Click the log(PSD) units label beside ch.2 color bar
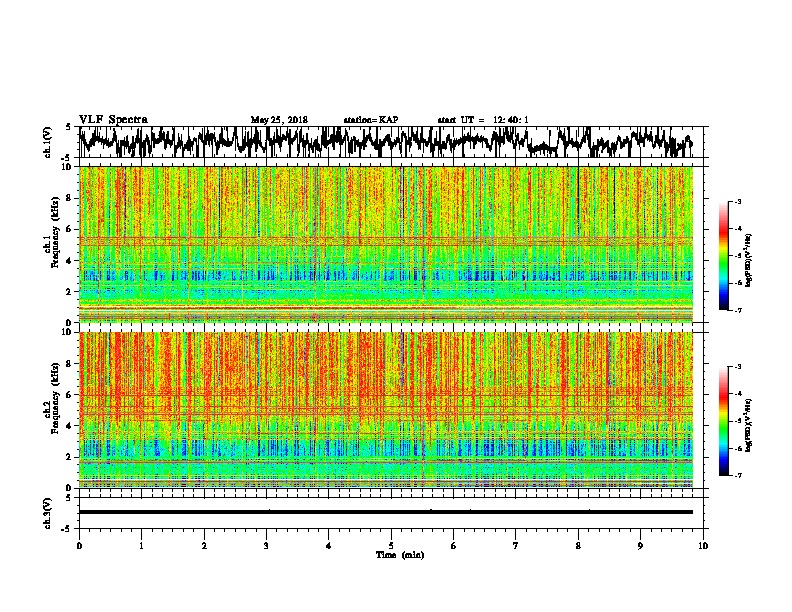This screenshot has height=612, width=792. pos(749,425)
